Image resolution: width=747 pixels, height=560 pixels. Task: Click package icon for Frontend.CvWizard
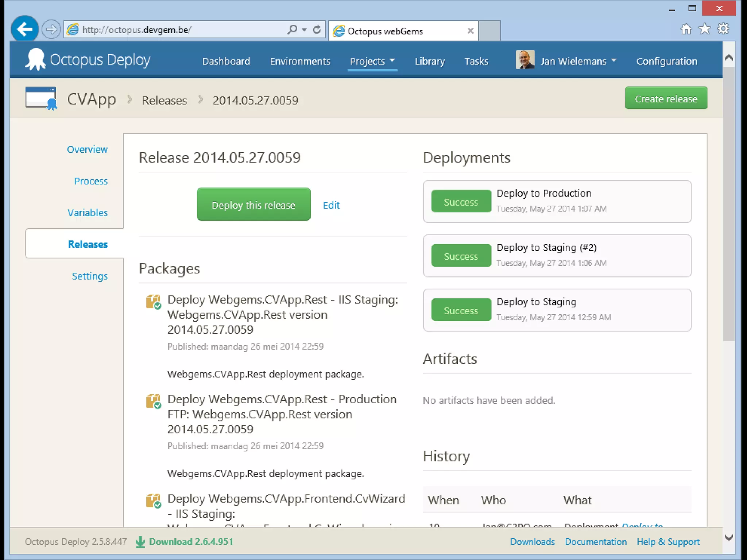[x=154, y=501]
